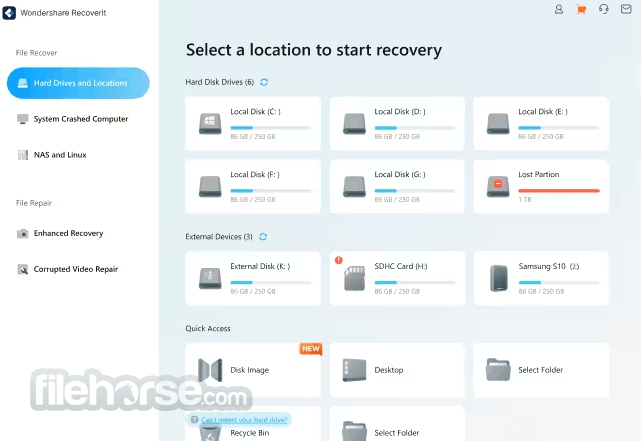Click the Local Disk (C:) usage bar
Viewport: 641px width, 441px height.
click(271, 128)
